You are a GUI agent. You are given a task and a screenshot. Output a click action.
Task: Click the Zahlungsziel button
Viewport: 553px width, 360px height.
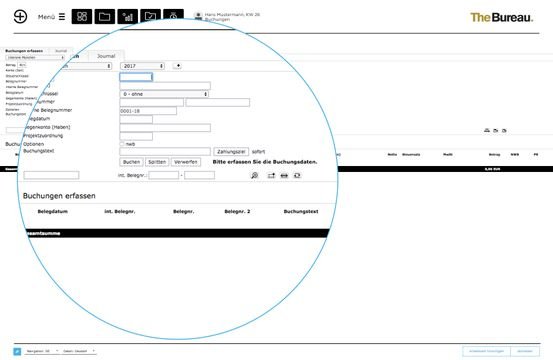[x=231, y=152]
